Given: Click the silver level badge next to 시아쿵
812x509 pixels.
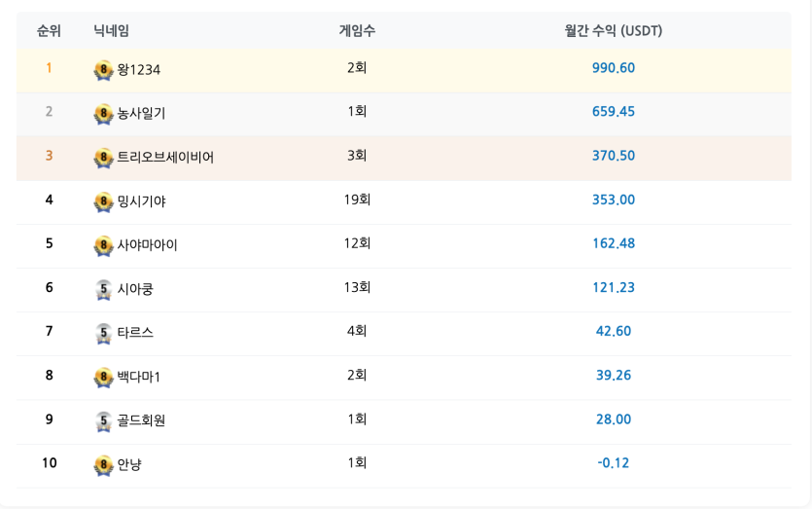Looking at the screenshot, I should click(x=104, y=289).
